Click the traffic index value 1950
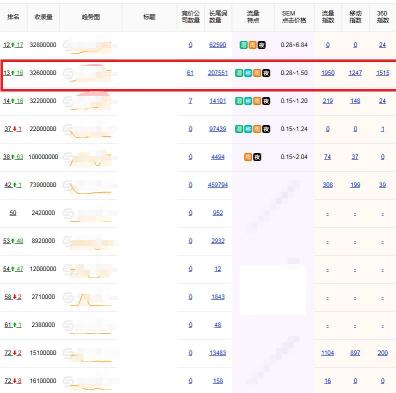This screenshot has width=396, height=393. point(328,73)
